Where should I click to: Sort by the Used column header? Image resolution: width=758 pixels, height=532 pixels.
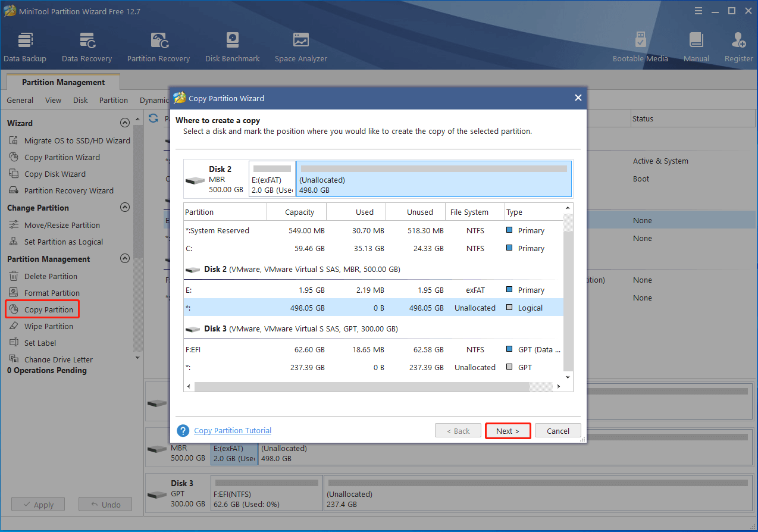coord(356,212)
